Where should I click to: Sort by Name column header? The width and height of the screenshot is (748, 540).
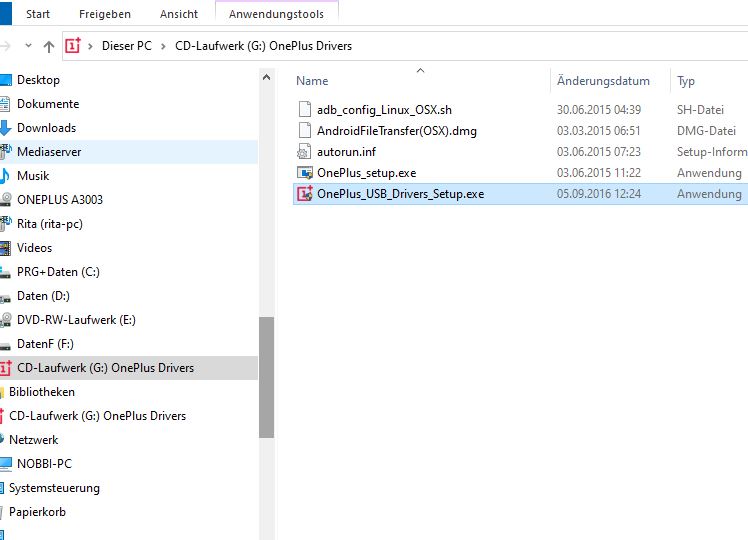point(312,81)
